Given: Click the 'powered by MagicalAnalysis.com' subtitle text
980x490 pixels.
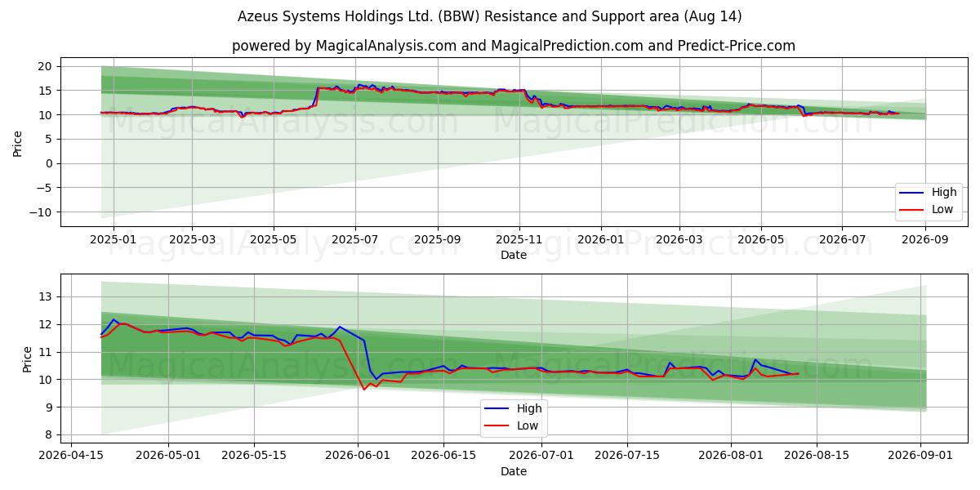Looking at the screenshot, I should tap(514, 46).
